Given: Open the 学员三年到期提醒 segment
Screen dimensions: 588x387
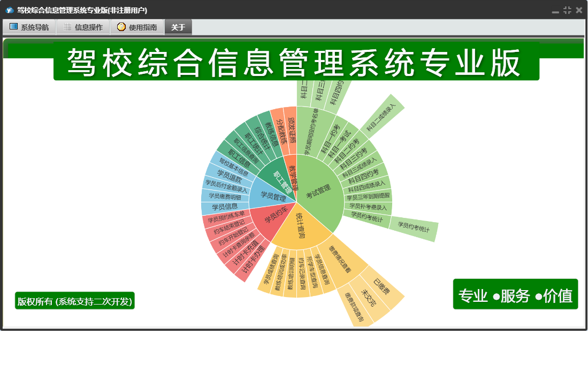Looking at the screenshot, I should [368, 196].
